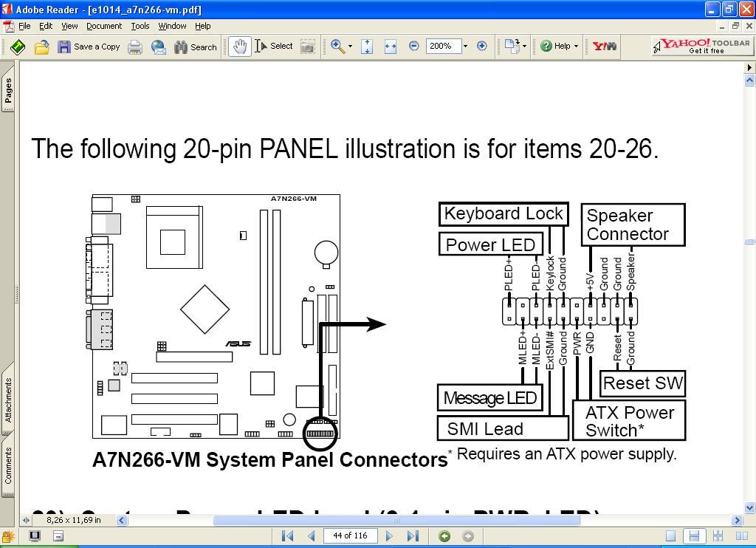This screenshot has width=756, height=548.
Task: Click the Save a Copy button
Action: 89,47
